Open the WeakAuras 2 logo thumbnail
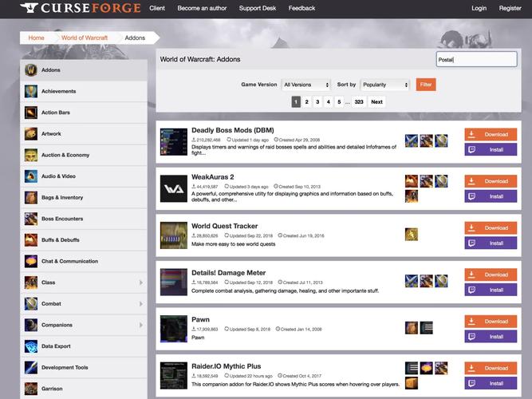This screenshot has width=532, height=399. (x=174, y=188)
